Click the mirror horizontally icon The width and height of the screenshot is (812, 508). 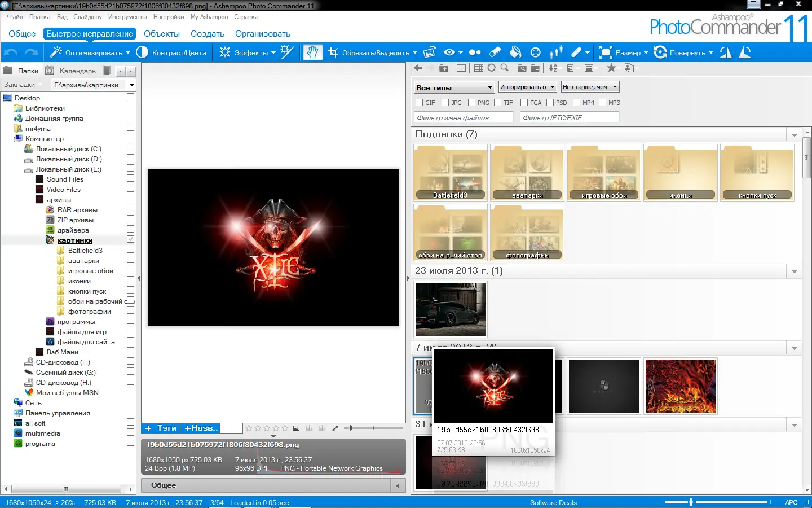click(726, 52)
